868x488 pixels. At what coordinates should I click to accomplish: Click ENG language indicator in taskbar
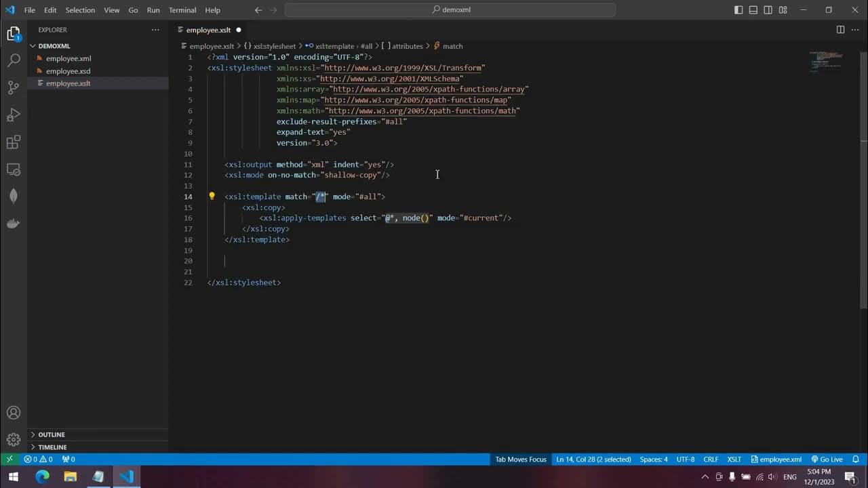click(x=789, y=476)
